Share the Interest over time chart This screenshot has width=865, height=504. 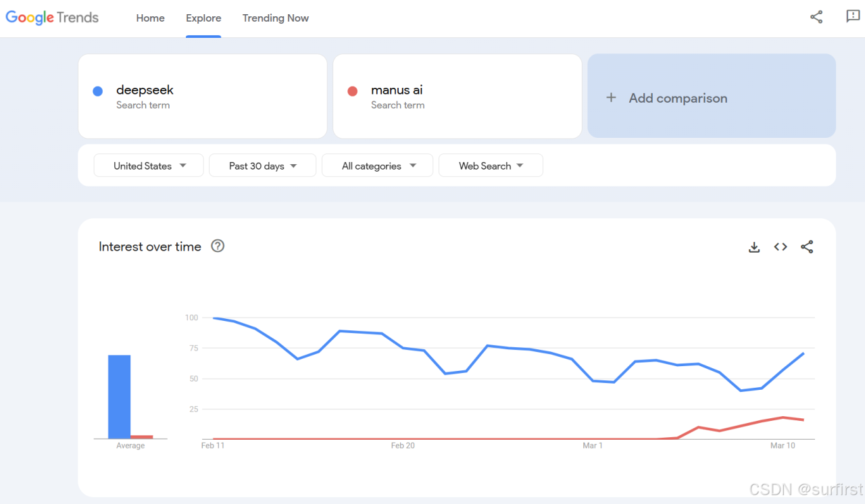(807, 247)
